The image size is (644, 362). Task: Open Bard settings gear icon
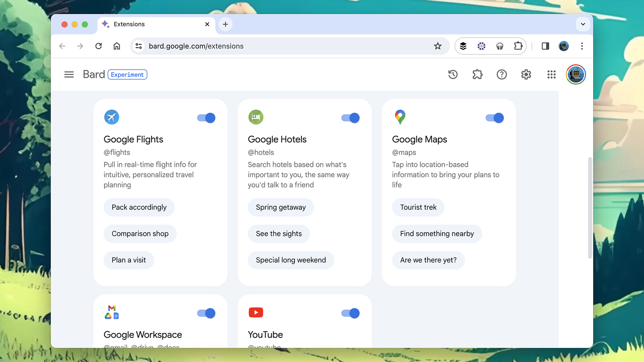click(526, 75)
